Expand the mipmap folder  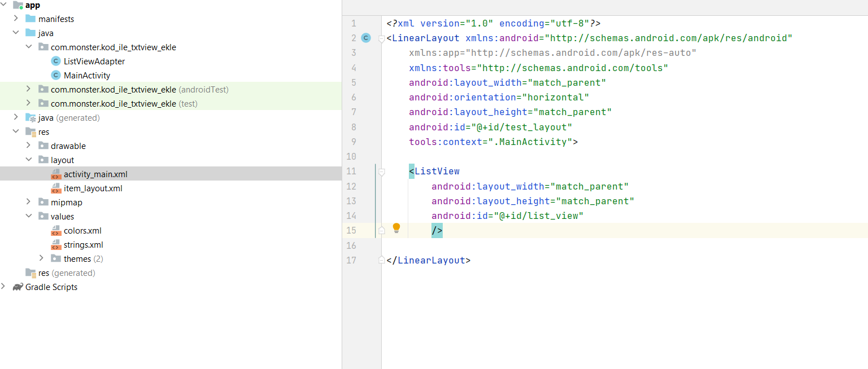(x=29, y=202)
